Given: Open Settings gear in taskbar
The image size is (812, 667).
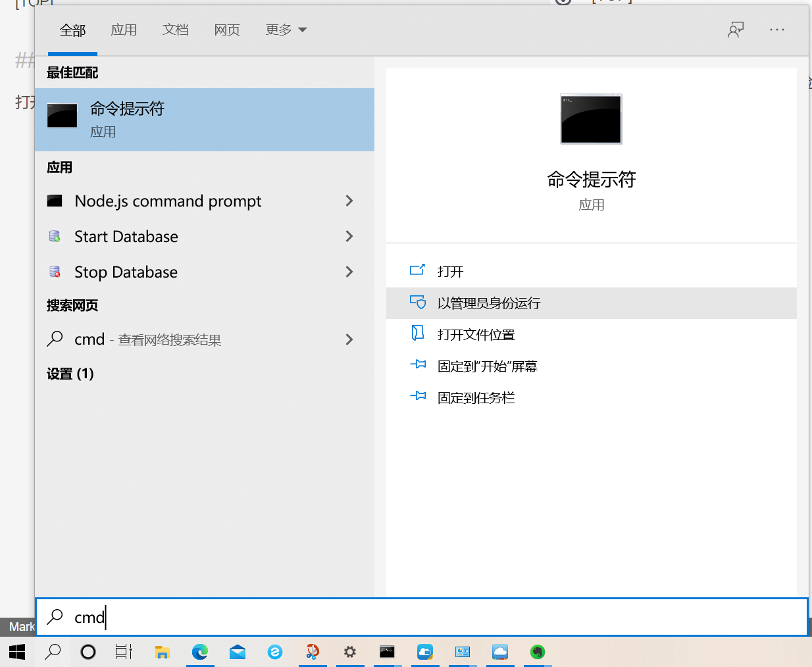Looking at the screenshot, I should pyautogui.click(x=350, y=652).
